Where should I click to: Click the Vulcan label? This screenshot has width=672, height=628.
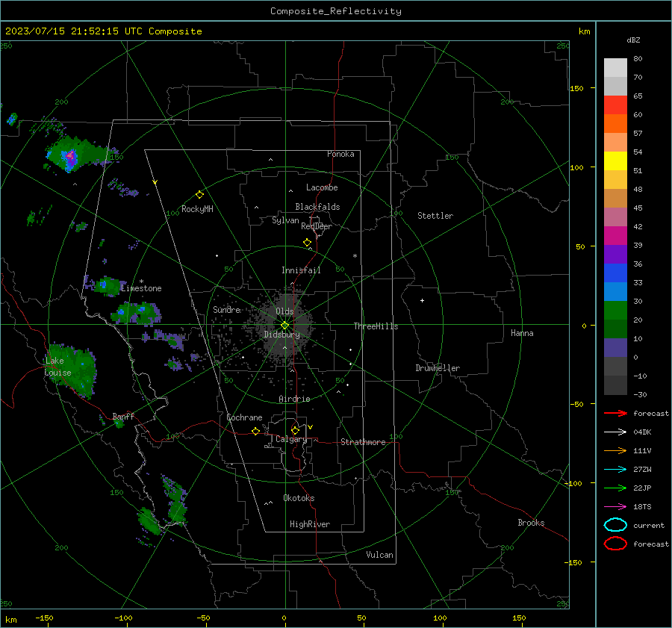(379, 555)
